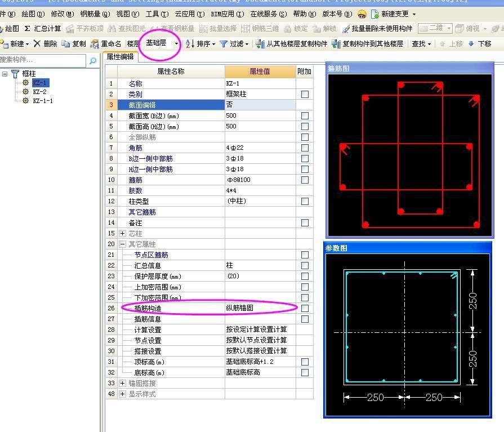Viewport: 504px width, 432px height.
Task: Open the 视图(V) menu
Action: click(128, 14)
